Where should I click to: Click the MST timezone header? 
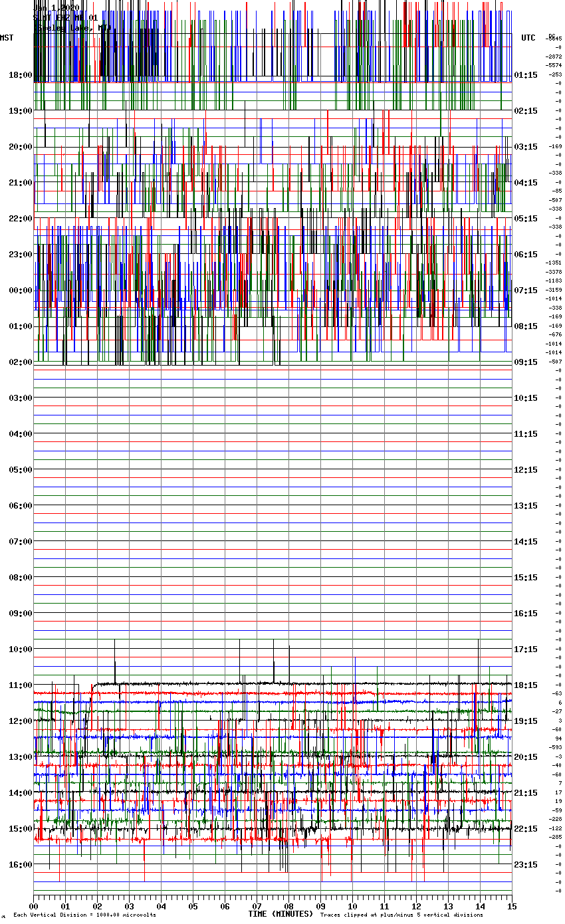pos(7,38)
